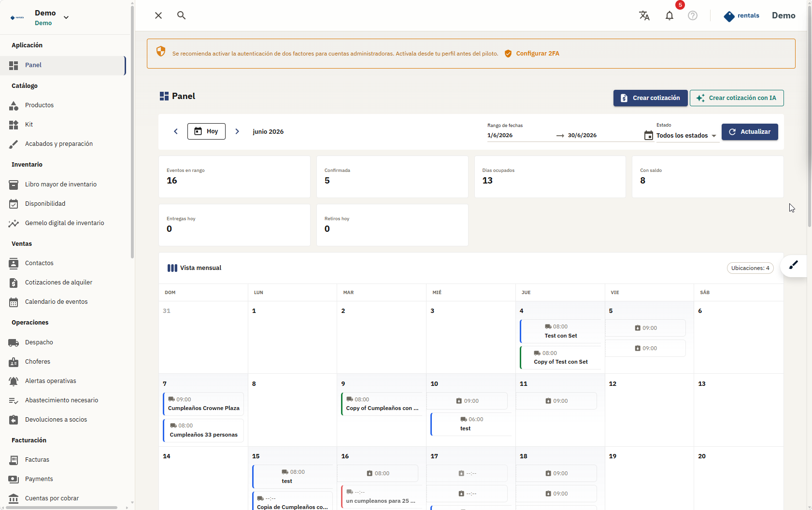
Task: Open the Cumpleaños 33 personas event
Action: (x=203, y=430)
